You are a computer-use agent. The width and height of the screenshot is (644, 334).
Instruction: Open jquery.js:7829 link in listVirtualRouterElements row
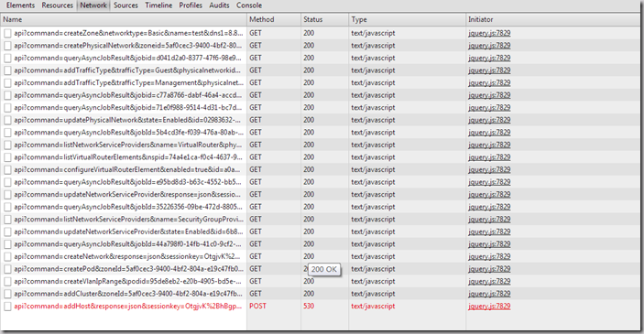click(489, 157)
